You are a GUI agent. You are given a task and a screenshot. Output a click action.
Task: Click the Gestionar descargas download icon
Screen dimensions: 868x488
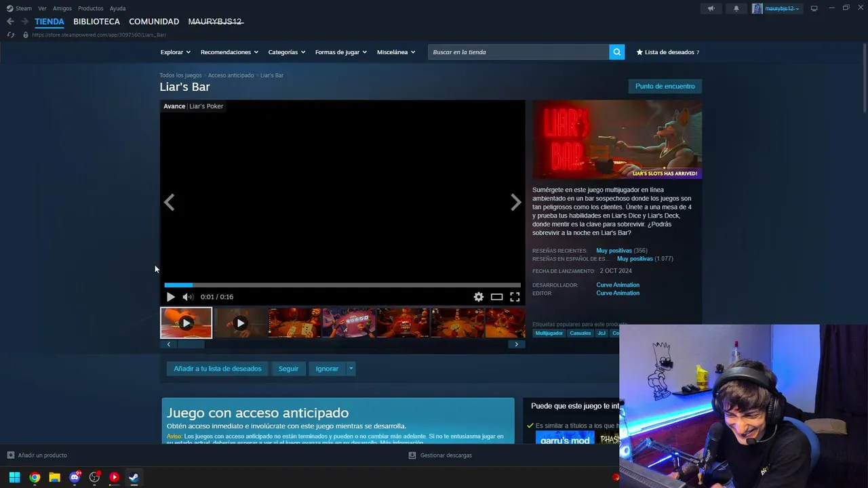[x=412, y=455]
